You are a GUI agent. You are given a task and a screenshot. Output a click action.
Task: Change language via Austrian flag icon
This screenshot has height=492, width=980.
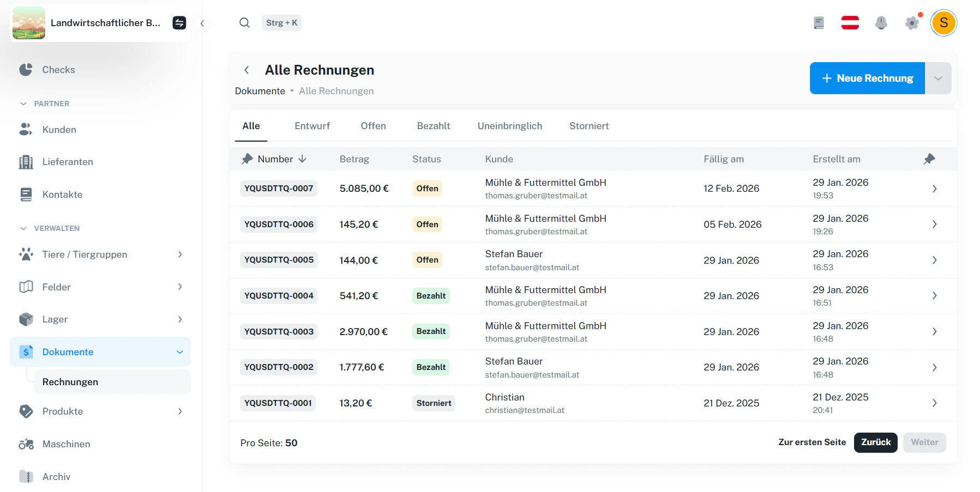point(850,23)
